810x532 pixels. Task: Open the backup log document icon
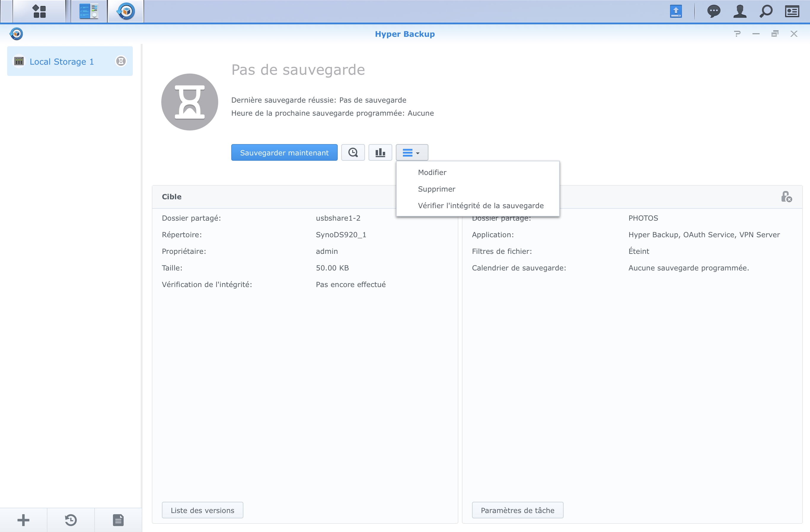pos(118,520)
